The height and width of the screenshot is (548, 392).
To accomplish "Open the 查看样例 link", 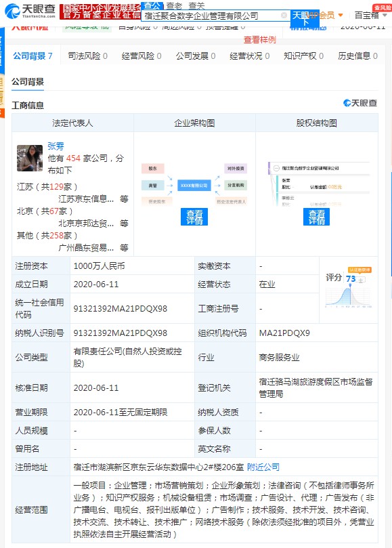I will coord(259,39).
